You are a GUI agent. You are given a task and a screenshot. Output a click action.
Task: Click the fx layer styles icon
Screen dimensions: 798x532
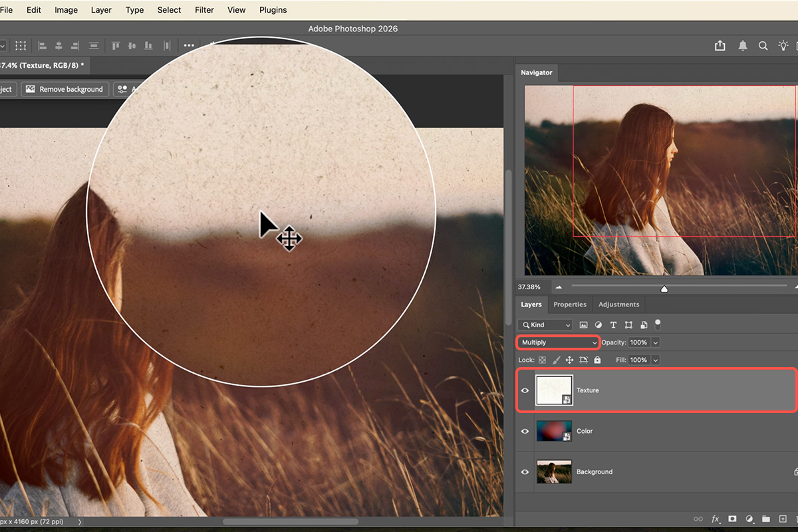tap(716, 519)
